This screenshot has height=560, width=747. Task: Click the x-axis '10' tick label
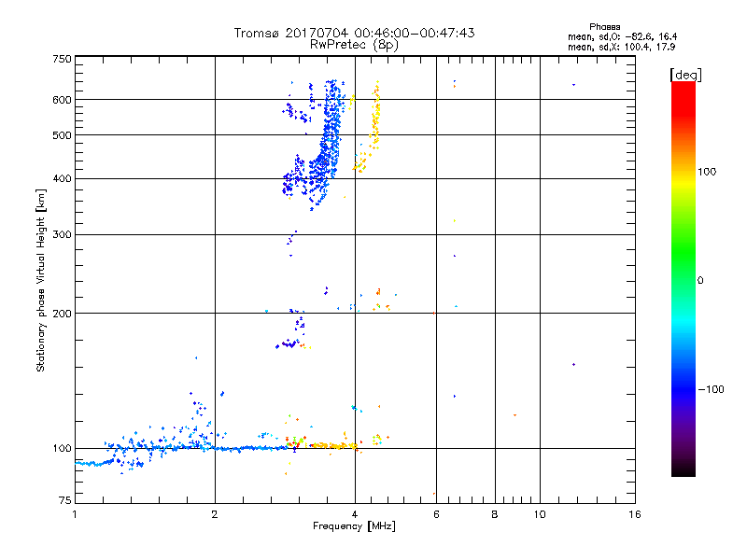(540, 514)
